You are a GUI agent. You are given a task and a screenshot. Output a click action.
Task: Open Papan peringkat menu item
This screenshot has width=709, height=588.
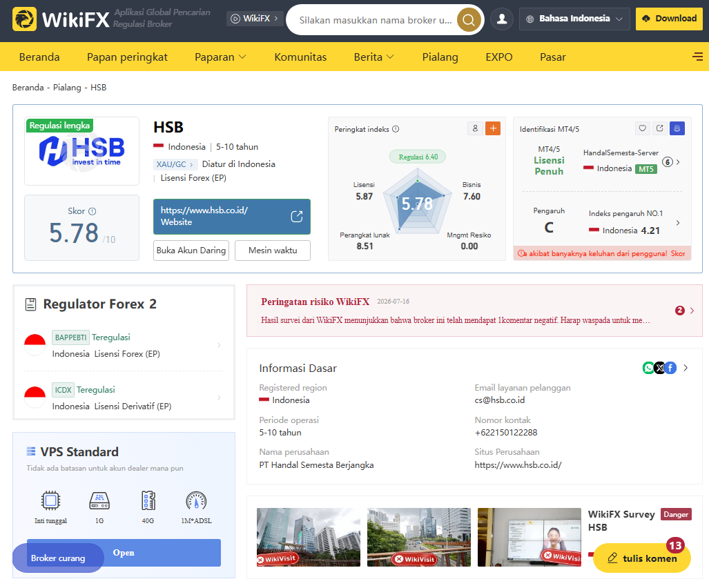click(127, 57)
